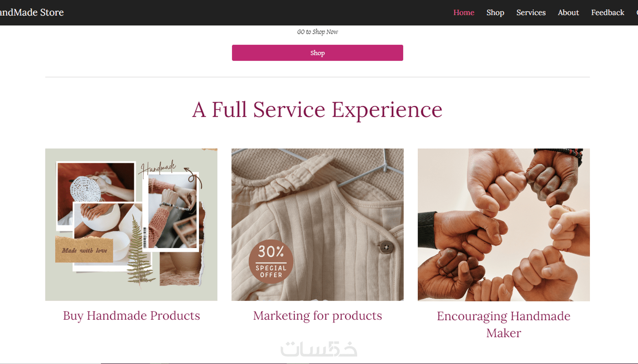The height and width of the screenshot is (364, 638).
Task: Click the 'GO to Shop Now' caption
Action: tap(317, 32)
